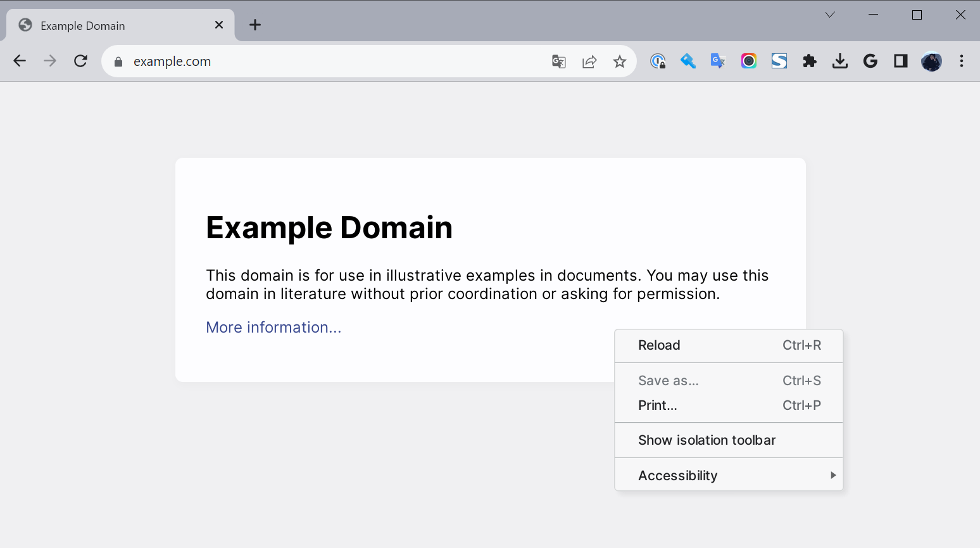Click the puzzle-piece Extensions icon
Image resolution: width=980 pixels, height=548 pixels.
click(809, 61)
